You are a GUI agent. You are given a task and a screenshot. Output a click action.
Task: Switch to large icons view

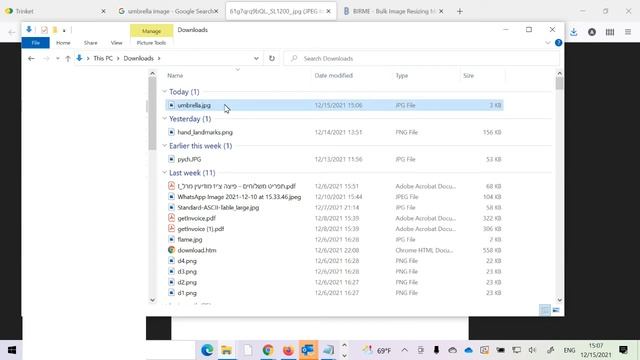[x=556, y=310]
